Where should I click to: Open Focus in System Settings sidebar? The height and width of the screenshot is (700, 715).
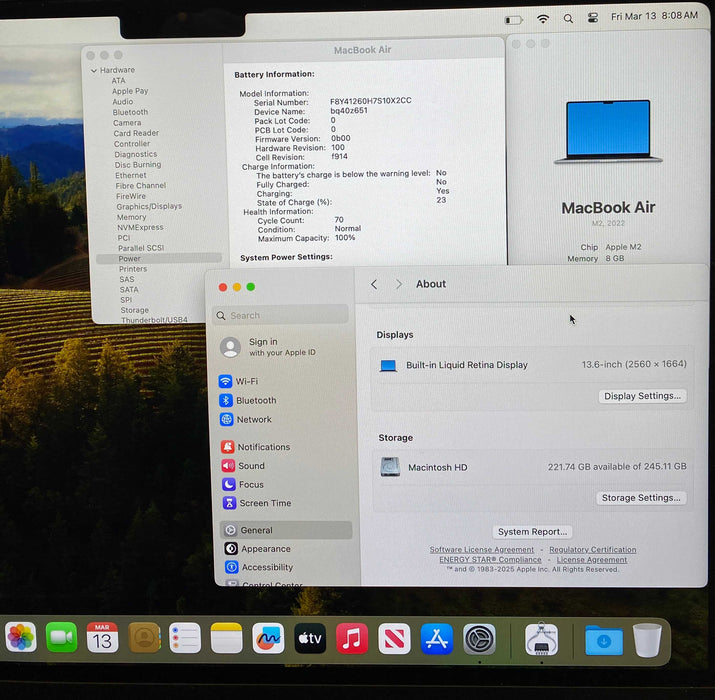pos(286,484)
